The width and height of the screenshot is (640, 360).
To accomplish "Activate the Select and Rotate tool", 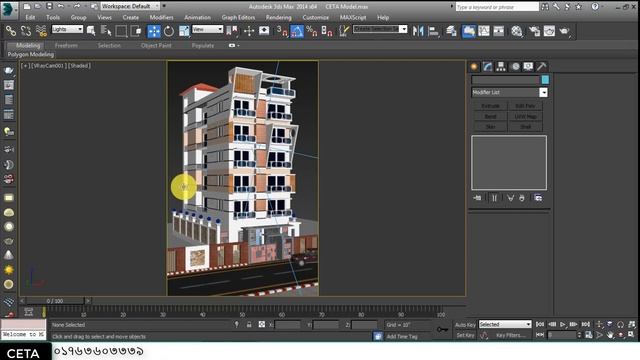I will coord(169,31).
